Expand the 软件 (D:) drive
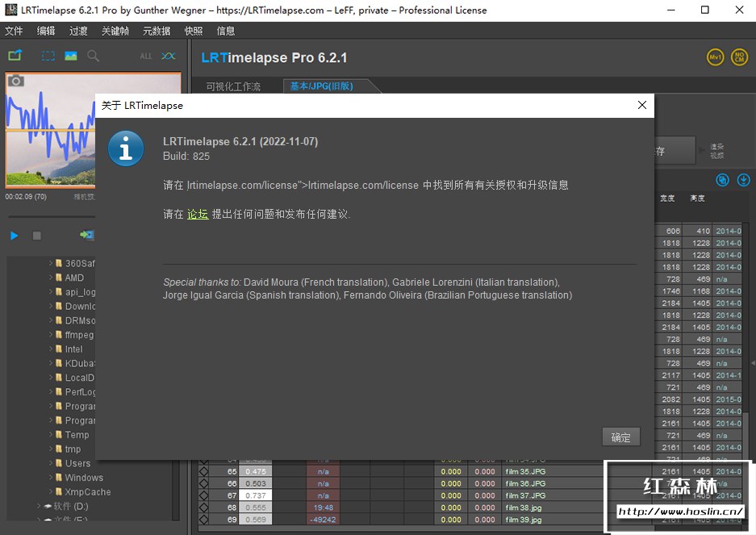Image resolution: width=756 pixels, height=535 pixels. click(x=39, y=506)
